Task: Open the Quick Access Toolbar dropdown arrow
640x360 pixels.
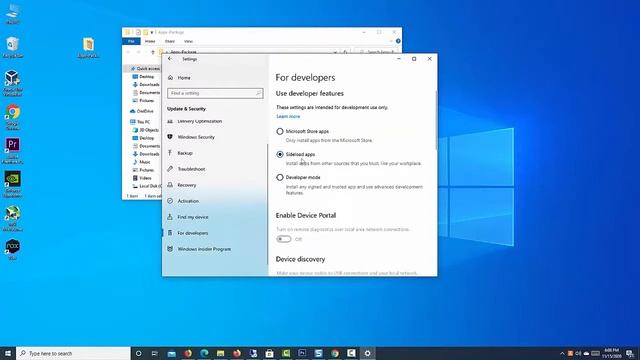Action: click(152, 32)
